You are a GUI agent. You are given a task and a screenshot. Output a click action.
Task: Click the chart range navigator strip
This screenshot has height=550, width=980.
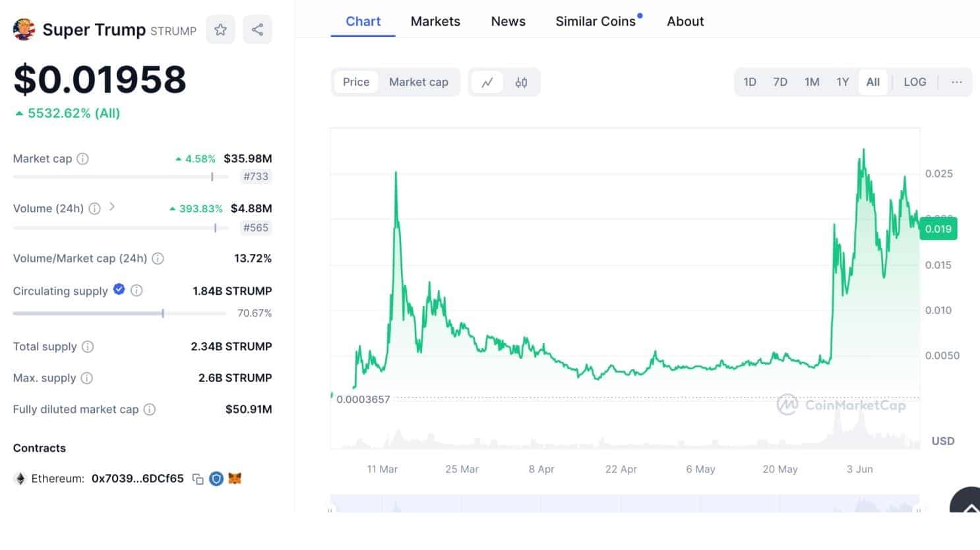[625, 503]
